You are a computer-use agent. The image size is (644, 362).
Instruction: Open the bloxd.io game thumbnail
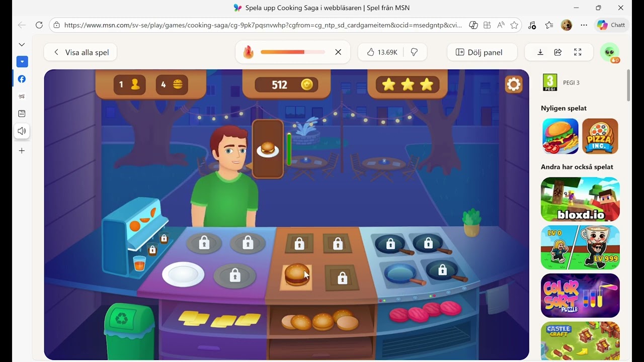(x=580, y=199)
